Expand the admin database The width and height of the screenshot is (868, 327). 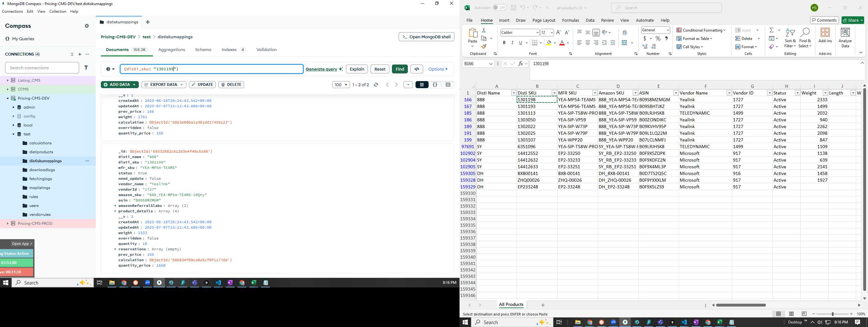coord(13,107)
